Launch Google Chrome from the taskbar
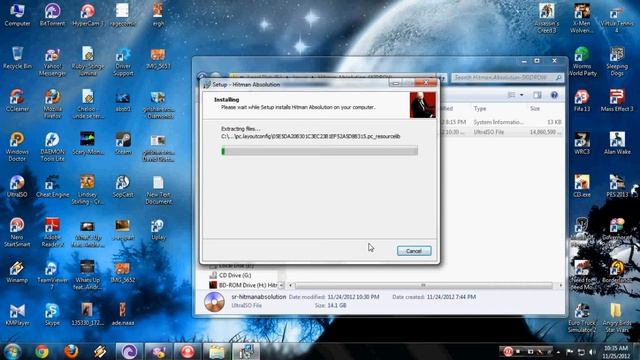Screen dimensions: 640x360 click(x=42, y=351)
